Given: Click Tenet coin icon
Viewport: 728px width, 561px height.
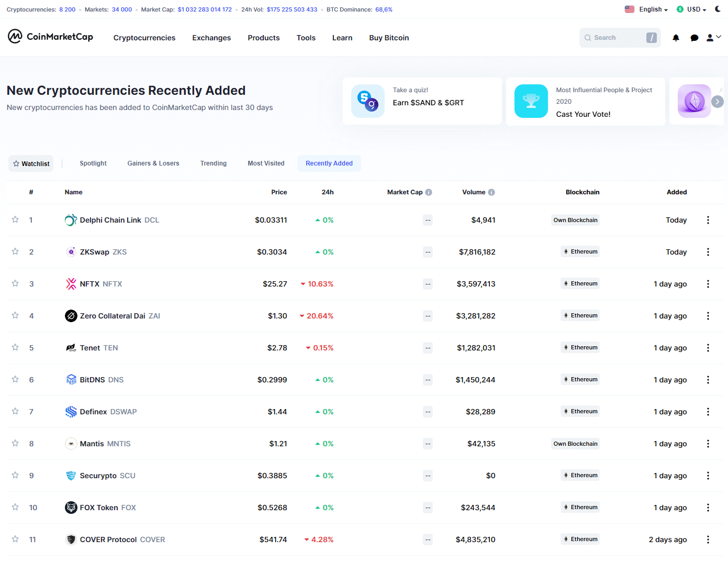Looking at the screenshot, I should point(71,348).
